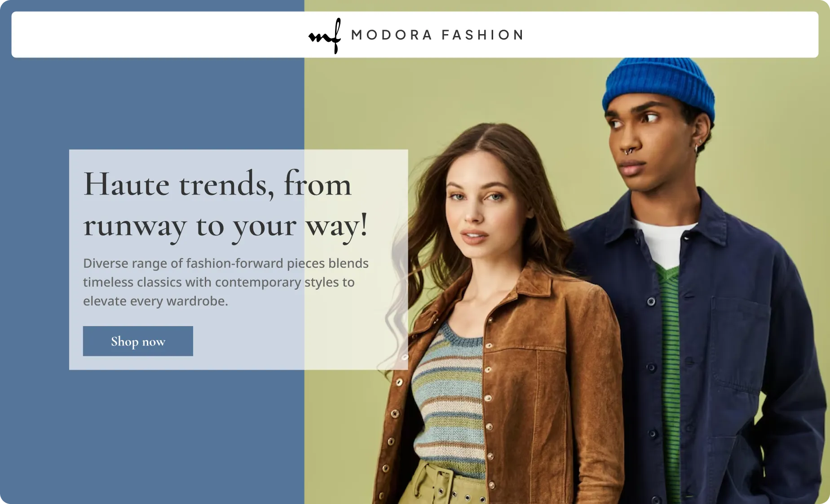Click the 'runway to your way!' headline line

tap(225, 226)
